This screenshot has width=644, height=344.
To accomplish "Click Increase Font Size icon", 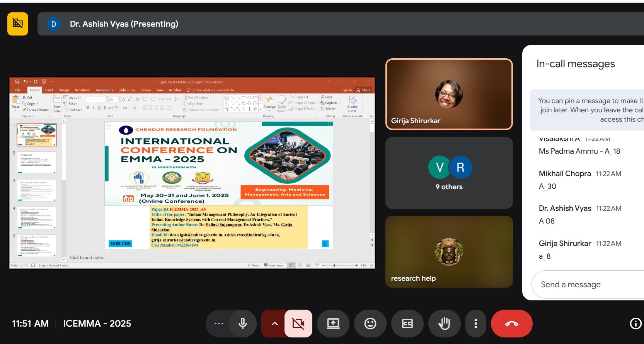I will [124, 99].
